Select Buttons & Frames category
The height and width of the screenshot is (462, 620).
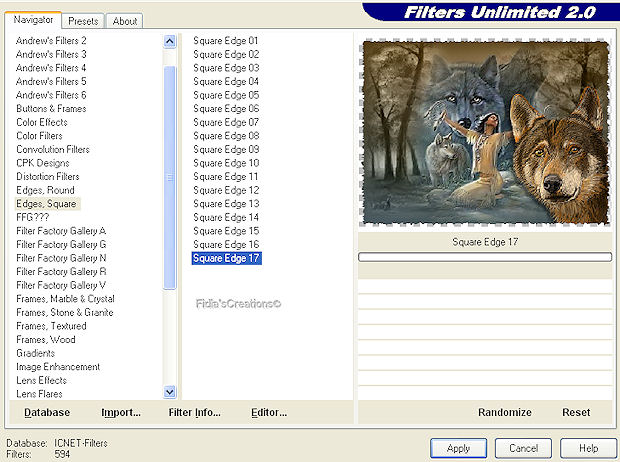point(51,109)
